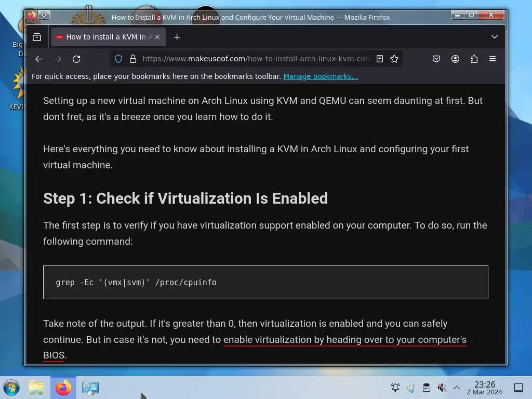Toggle the pin on all desktops title bar icon
Viewport: 532px width, 399px height.
44,15
